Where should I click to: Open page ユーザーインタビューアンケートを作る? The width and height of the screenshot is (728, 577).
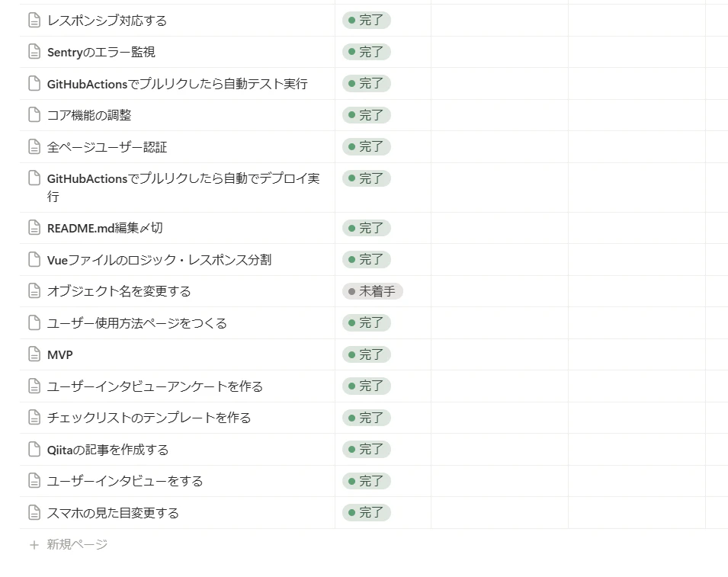[x=155, y=386]
